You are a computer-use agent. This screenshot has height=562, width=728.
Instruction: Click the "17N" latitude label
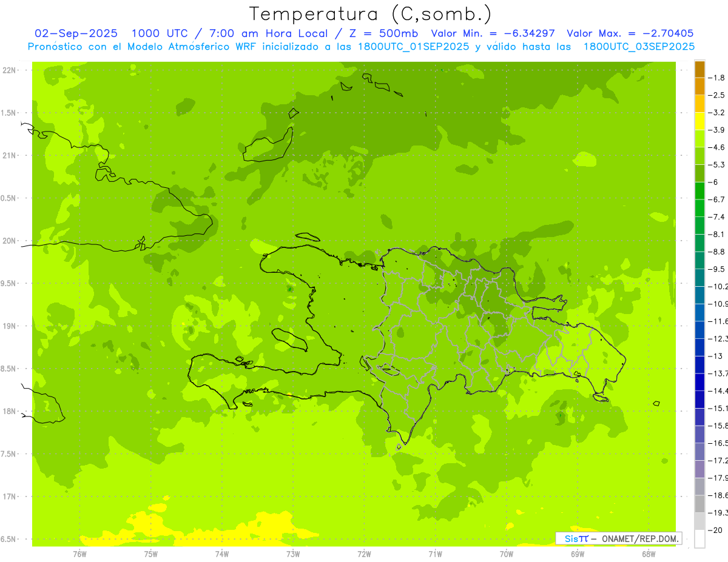[10, 497]
